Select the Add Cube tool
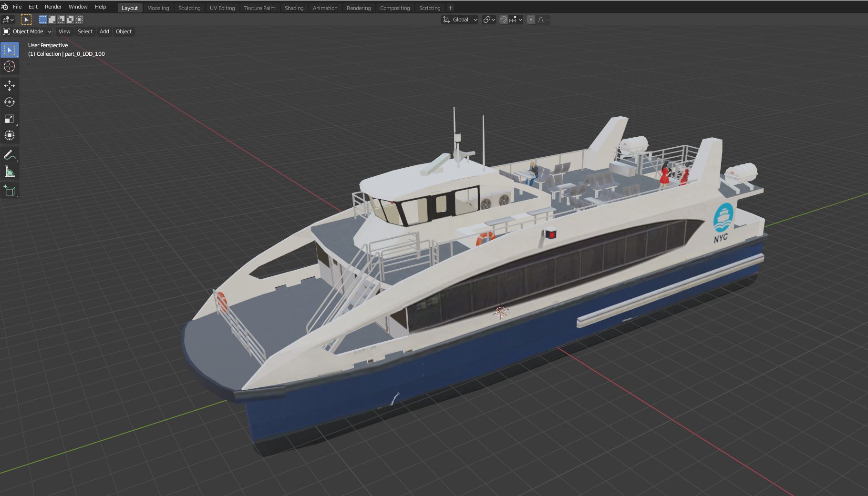The image size is (868, 496). 10,191
